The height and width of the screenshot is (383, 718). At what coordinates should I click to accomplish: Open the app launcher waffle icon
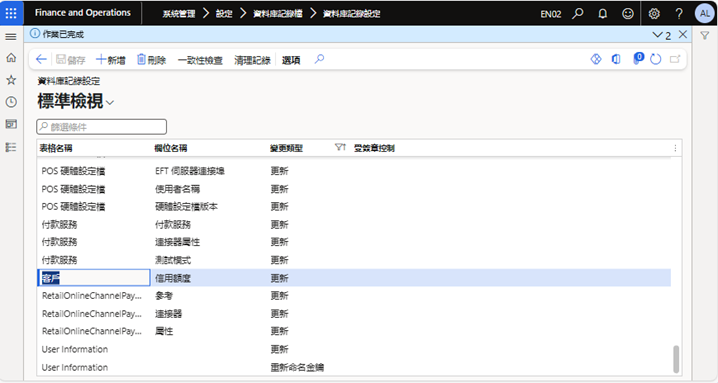point(11,13)
